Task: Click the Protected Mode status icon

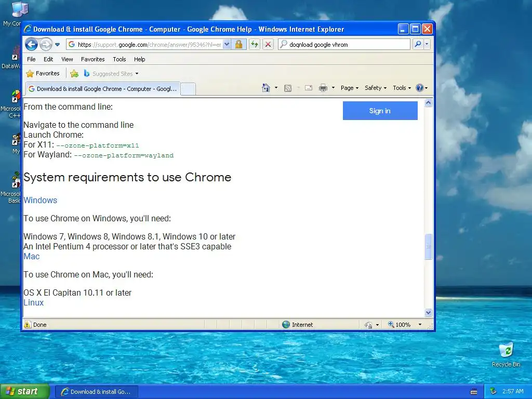Action: (368, 325)
